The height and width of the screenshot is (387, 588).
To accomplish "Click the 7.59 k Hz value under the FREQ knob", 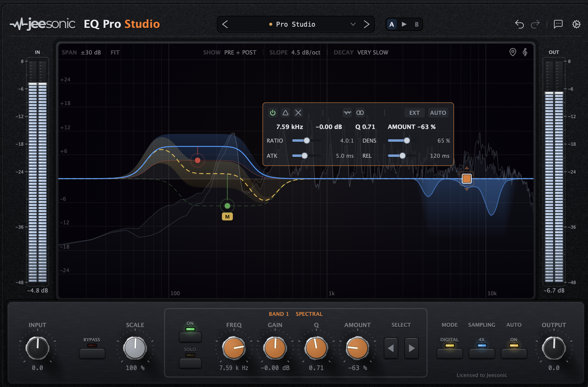I will coord(234,368).
